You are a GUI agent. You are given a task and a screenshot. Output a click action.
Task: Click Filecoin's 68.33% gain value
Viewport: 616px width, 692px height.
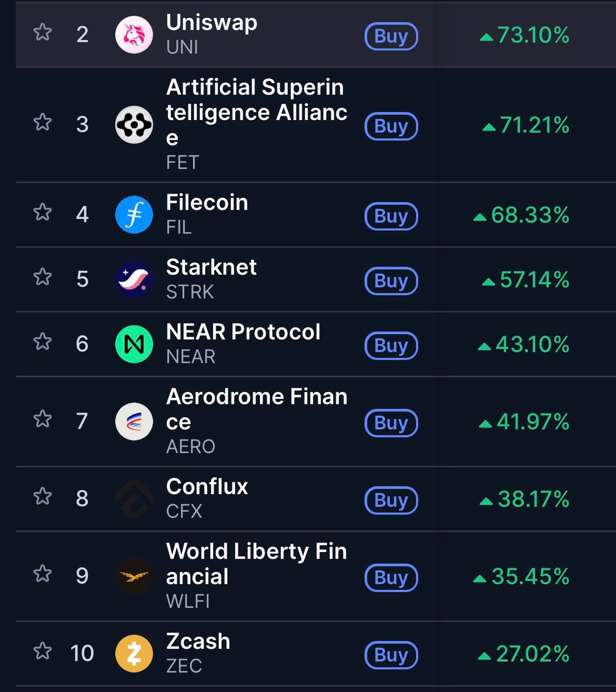(529, 215)
